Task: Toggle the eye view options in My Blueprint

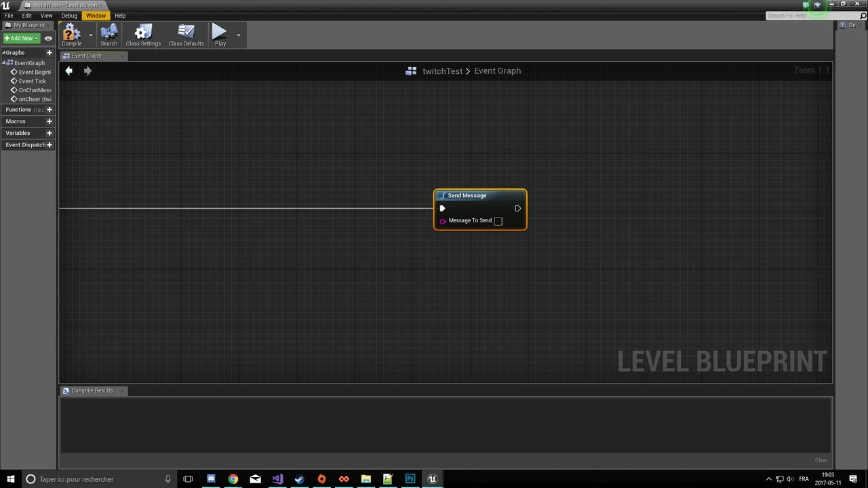Action: pos(48,39)
